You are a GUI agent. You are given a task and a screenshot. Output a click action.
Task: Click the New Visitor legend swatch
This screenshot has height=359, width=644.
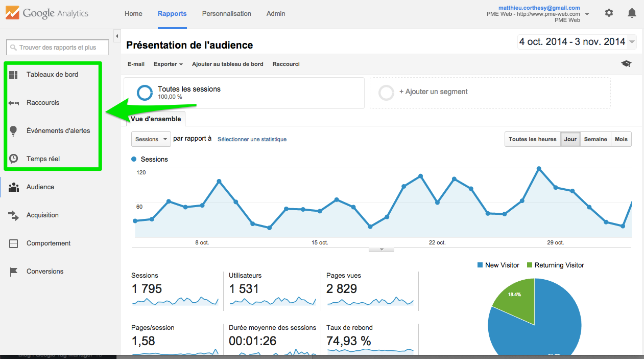click(x=480, y=265)
